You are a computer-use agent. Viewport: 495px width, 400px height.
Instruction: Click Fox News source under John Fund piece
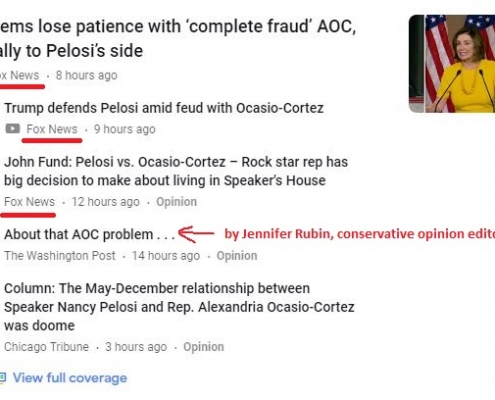click(x=29, y=202)
